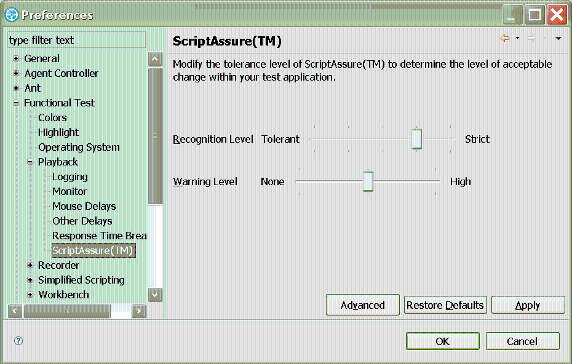Select Workbench in the tree

point(64,295)
